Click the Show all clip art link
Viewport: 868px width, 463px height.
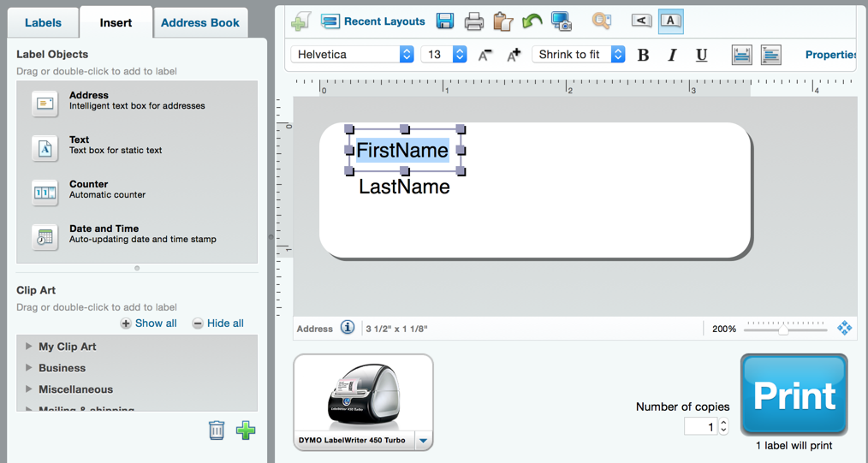coord(149,324)
